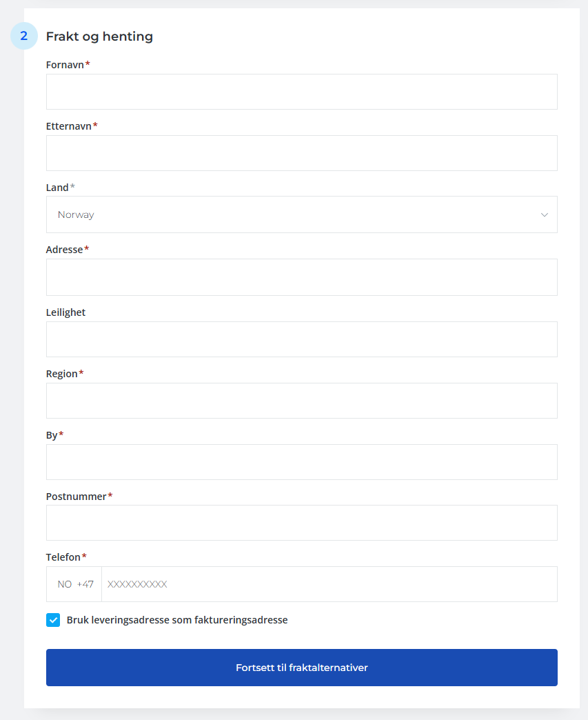The width and height of the screenshot is (588, 720).
Task: Click the Postnummer input field
Action: point(301,523)
